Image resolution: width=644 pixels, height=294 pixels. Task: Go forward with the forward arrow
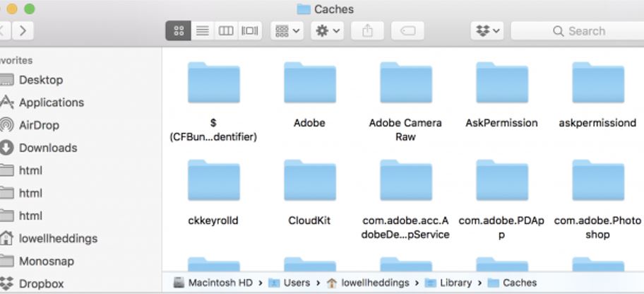pyautogui.click(x=23, y=31)
